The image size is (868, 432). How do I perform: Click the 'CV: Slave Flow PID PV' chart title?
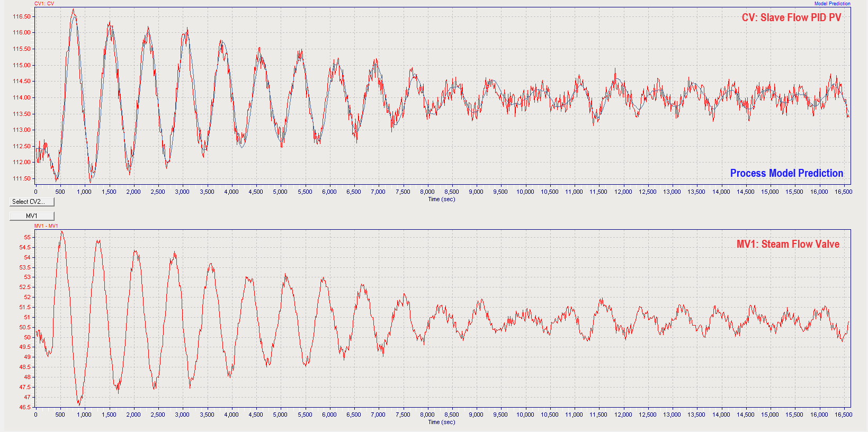click(791, 17)
